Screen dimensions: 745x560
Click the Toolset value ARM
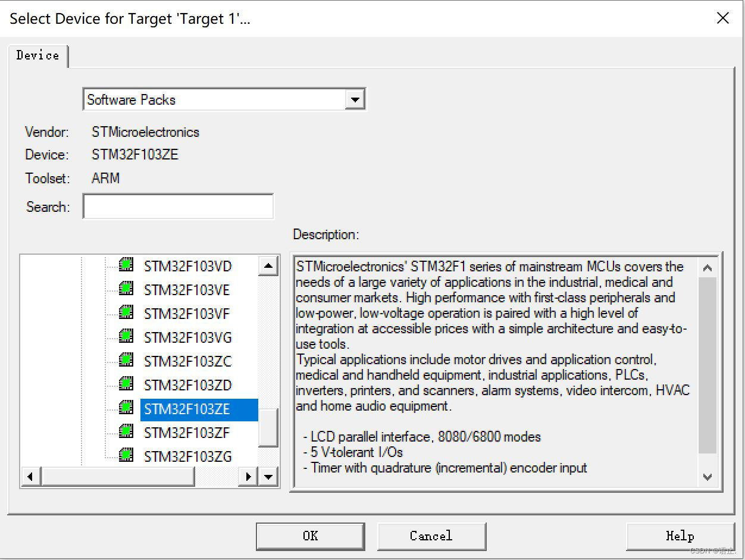click(106, 178)
